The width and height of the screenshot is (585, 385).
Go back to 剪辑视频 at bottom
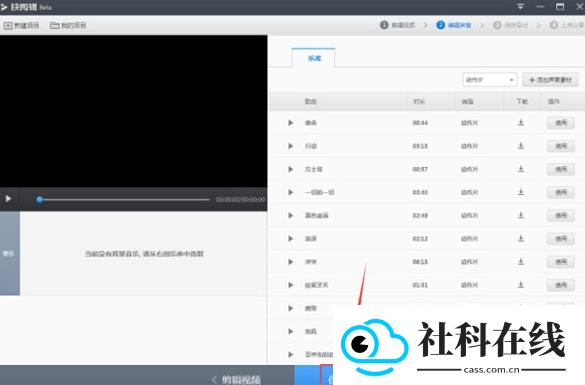click(237, 379)
